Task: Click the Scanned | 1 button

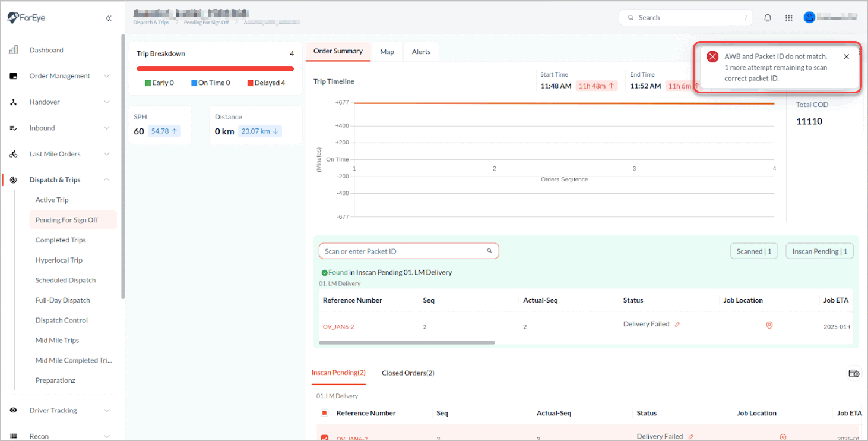Action: (754, 251)
